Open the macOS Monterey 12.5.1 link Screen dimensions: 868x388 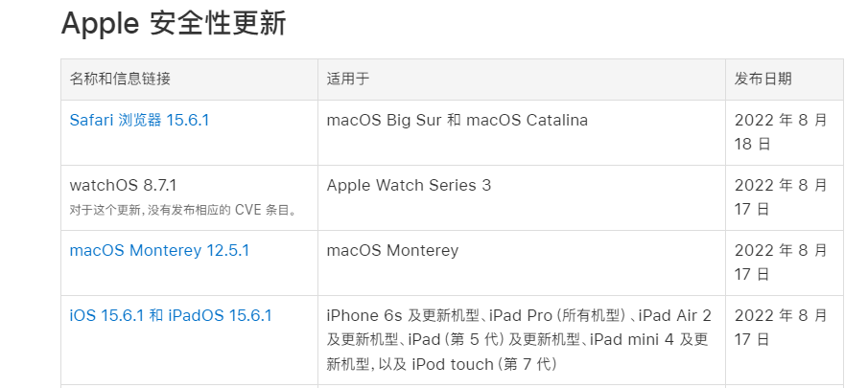point(159,250)
